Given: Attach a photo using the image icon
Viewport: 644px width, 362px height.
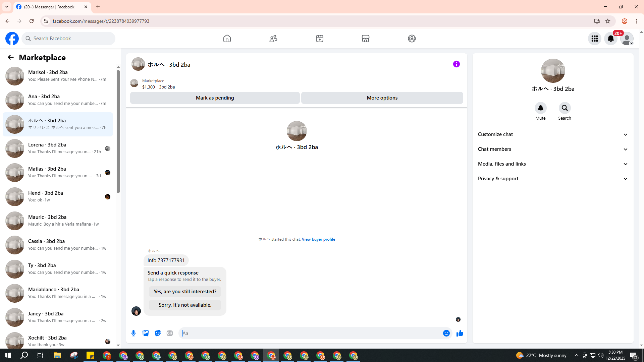Looking at the screenshot, I should coord(146,333).
